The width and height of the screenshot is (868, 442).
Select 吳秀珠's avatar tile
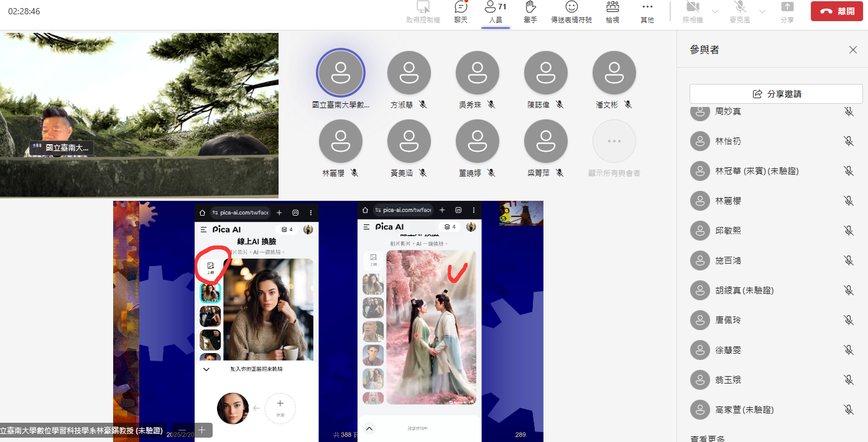coord(478,73)
